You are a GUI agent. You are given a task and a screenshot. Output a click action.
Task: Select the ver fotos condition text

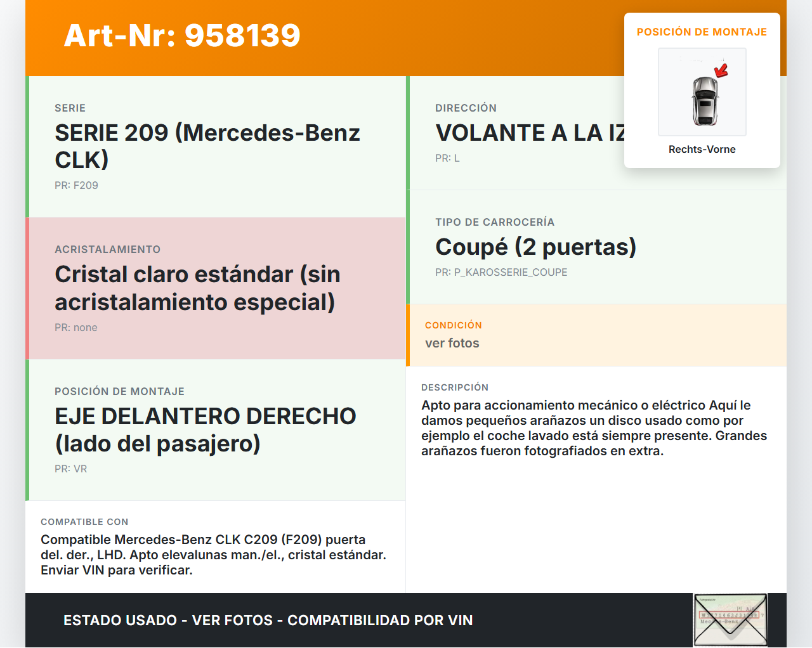(452, 343)
